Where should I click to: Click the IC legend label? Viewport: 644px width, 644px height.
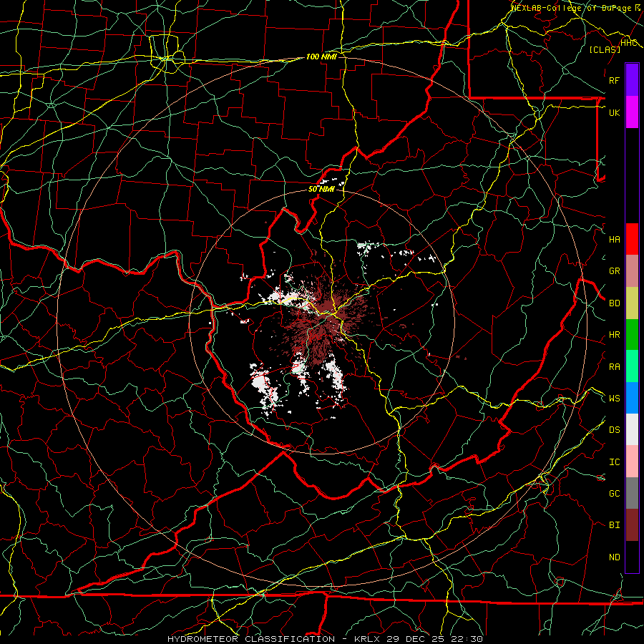coord(614,462)
